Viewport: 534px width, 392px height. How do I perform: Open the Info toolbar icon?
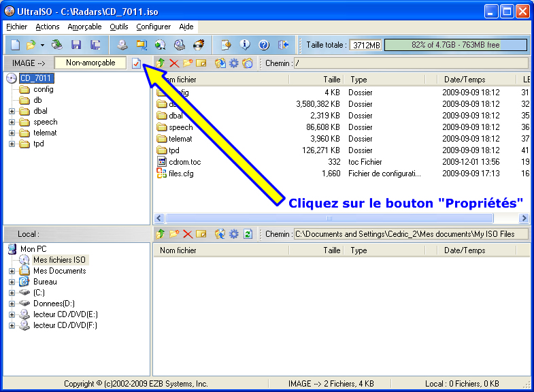coord(245,45)
